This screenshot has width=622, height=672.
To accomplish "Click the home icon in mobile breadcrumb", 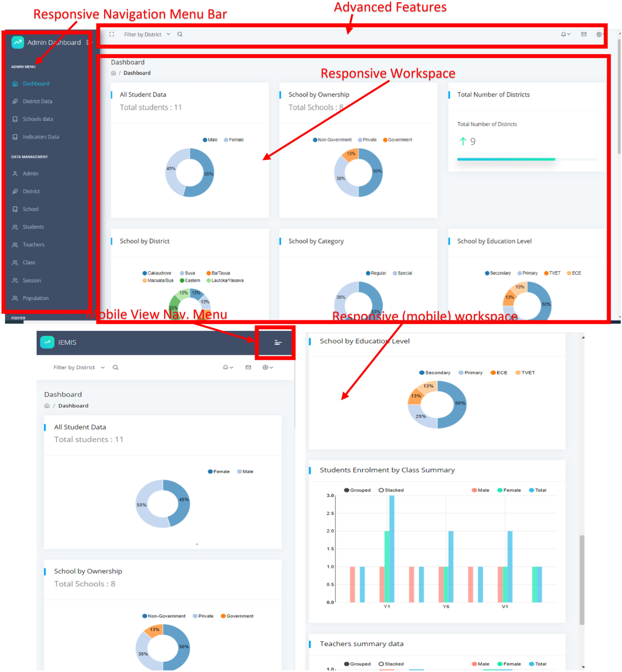I will point(47,406).
